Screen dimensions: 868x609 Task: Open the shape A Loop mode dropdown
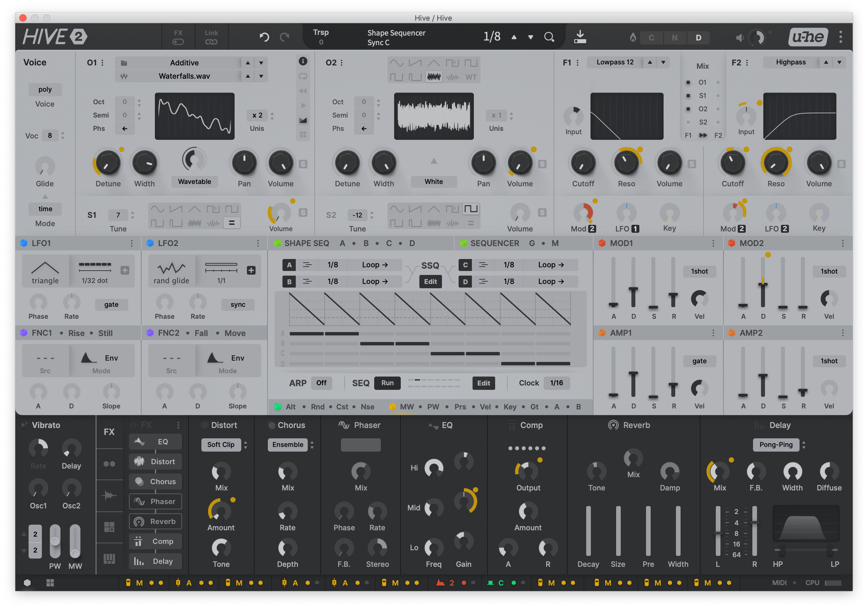tap(375, 265)
